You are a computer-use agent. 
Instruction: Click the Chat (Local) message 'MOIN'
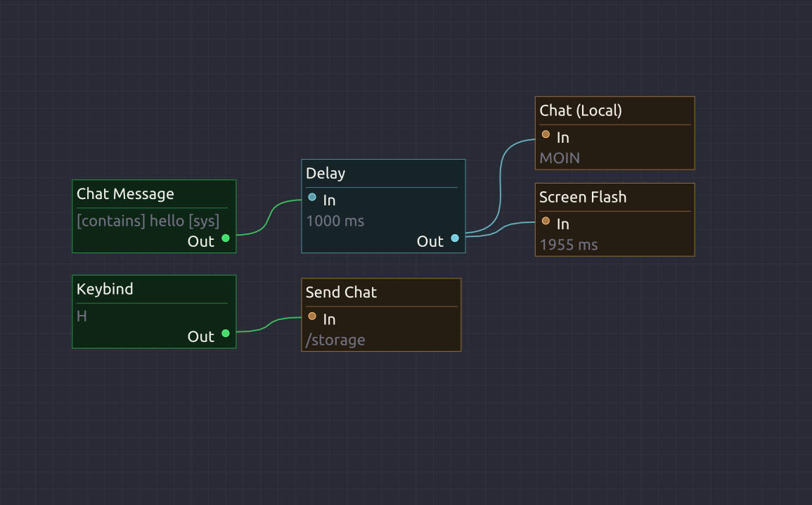pos(560,158)
